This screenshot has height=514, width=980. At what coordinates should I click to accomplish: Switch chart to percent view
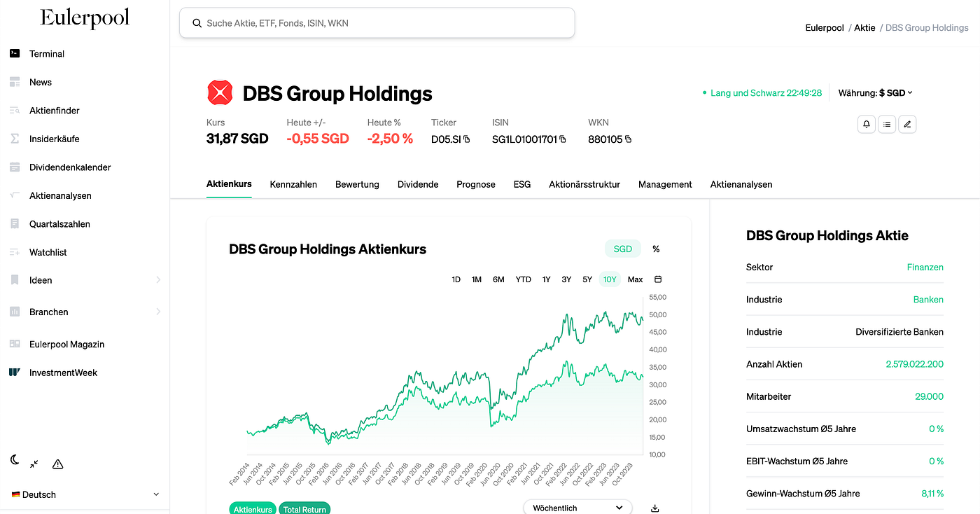click(656, 249)
